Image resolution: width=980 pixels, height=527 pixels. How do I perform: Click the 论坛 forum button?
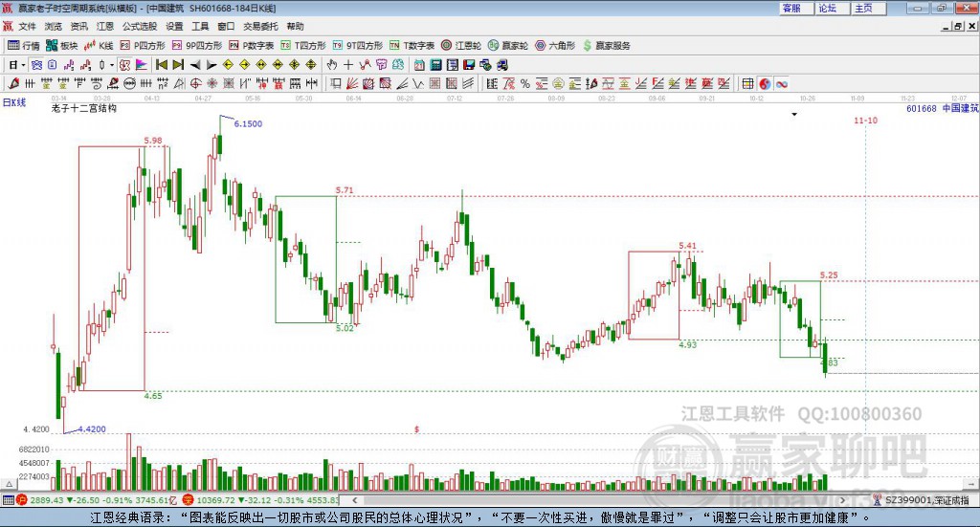pos(833,8)
